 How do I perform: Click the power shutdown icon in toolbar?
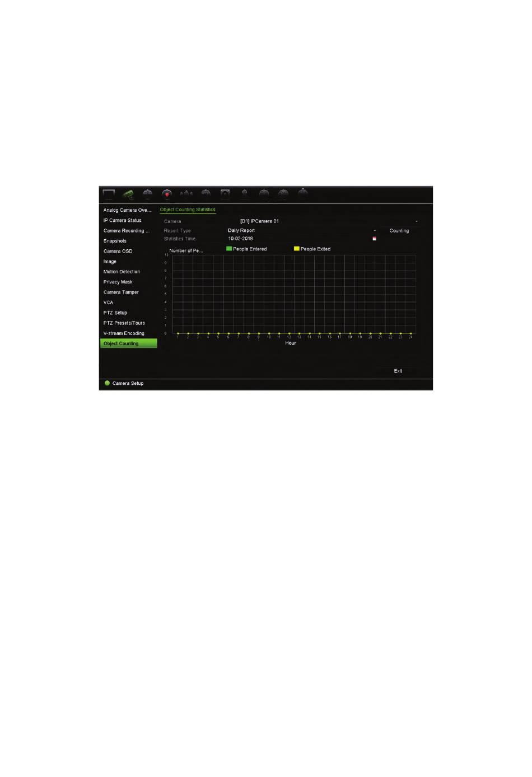click(303, 194)
